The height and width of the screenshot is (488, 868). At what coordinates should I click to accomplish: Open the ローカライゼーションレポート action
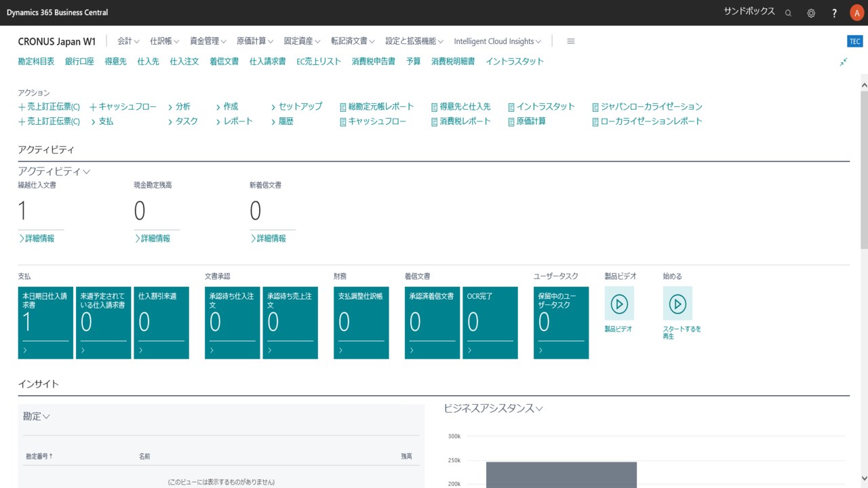(x=647, y=121)
